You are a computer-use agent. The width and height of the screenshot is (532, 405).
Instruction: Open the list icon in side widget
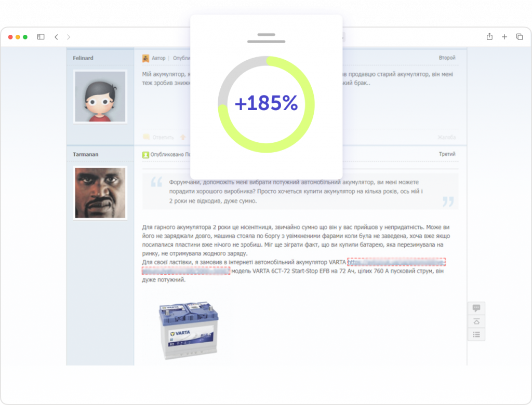pos(476,334)
